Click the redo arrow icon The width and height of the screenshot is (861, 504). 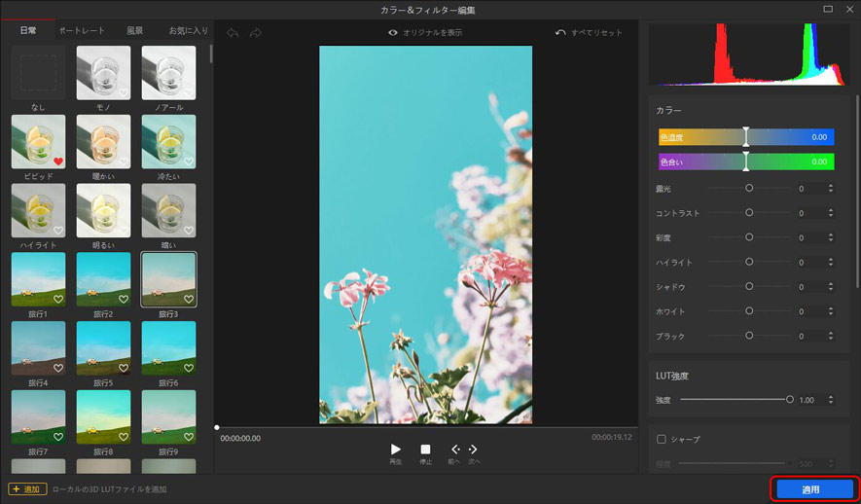(x=256, y=33)
